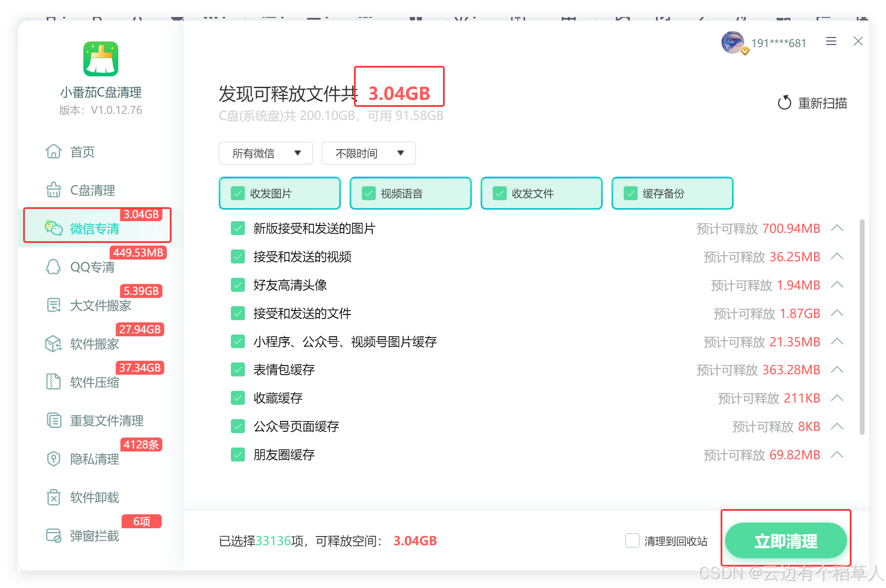Screen dimensions: 886x588
Task: Enable 清理到回收站 checkbox
Action: click(x=632, y=541)
